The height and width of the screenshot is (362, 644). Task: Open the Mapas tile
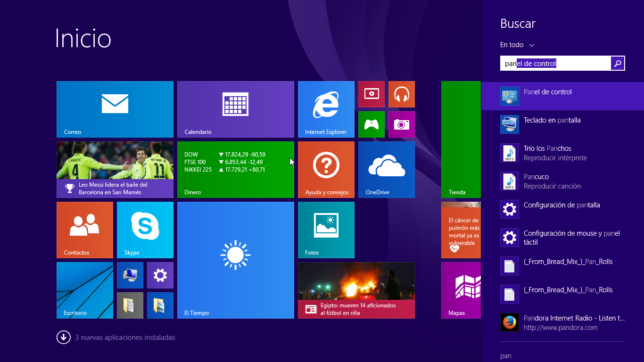tap(461, 290)
